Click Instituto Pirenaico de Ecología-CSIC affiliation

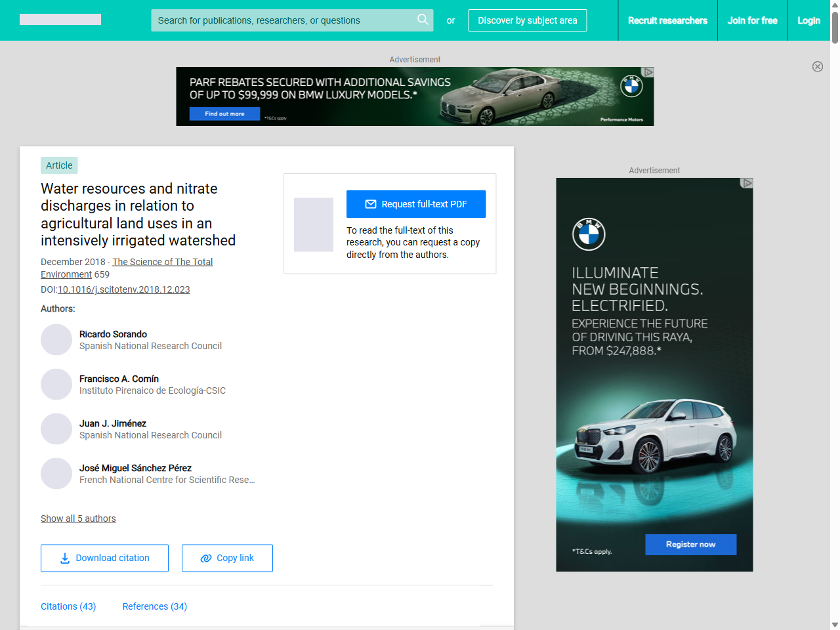152,390
